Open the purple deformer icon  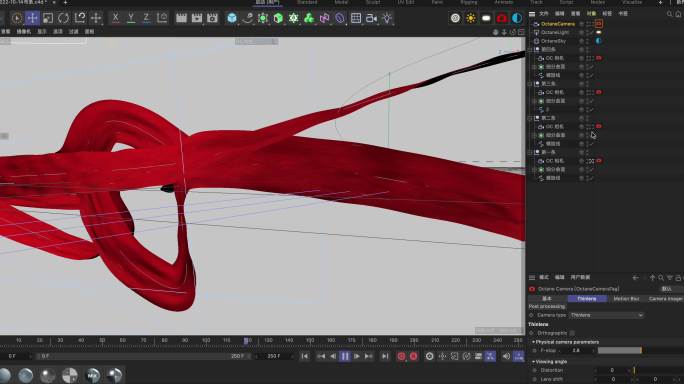click(340, 18)
